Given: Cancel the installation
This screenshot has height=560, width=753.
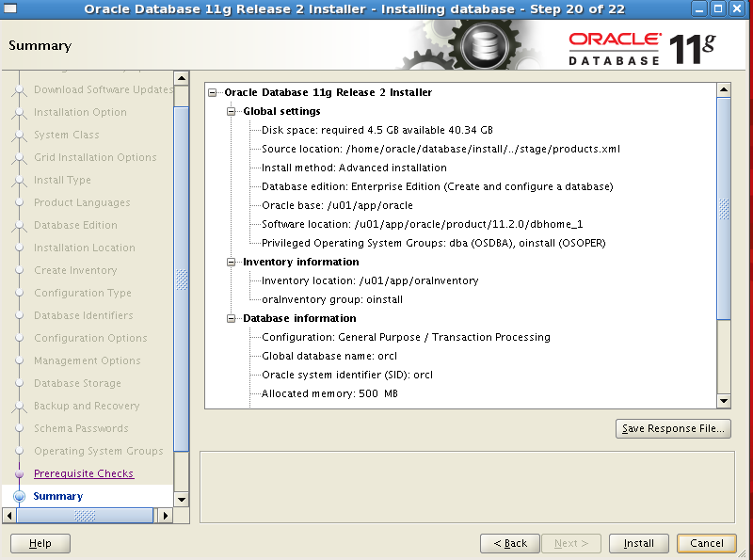Looking at the screenshot, I should coord(707,543).
